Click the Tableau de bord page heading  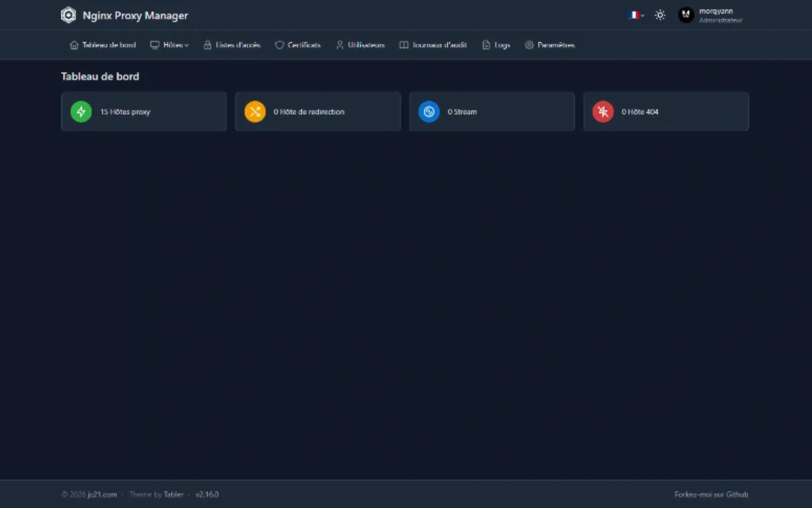coord(100,76)
